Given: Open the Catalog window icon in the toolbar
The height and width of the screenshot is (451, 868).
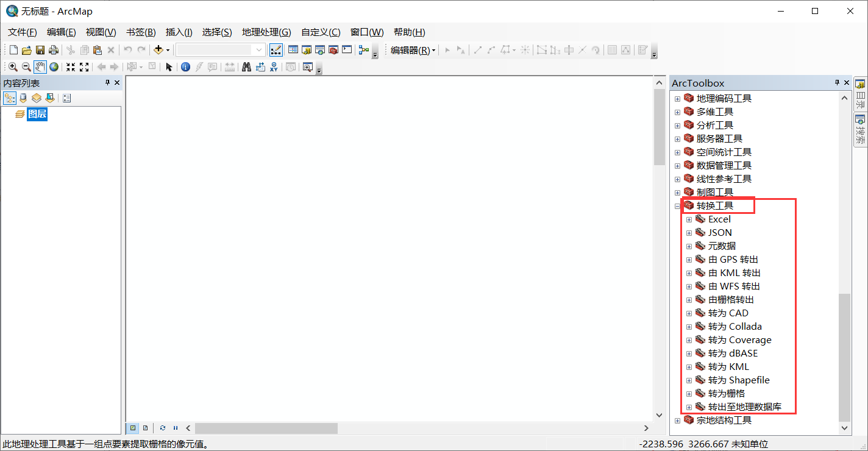Looking at the screenshot, I should [x=307, y=50].
